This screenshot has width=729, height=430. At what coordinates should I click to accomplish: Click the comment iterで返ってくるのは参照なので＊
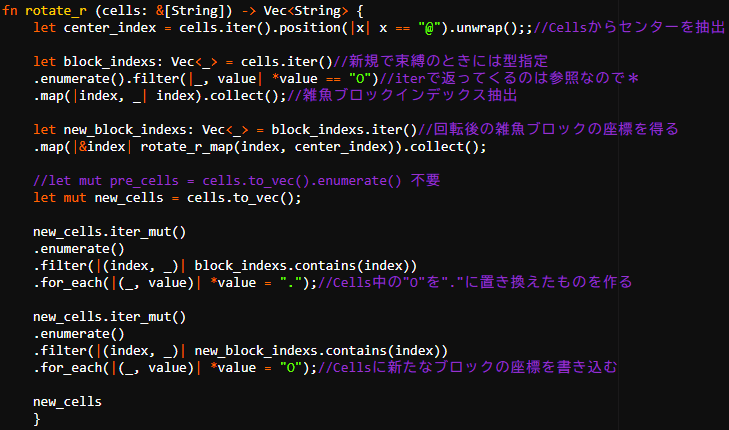[x=509, y=79]
